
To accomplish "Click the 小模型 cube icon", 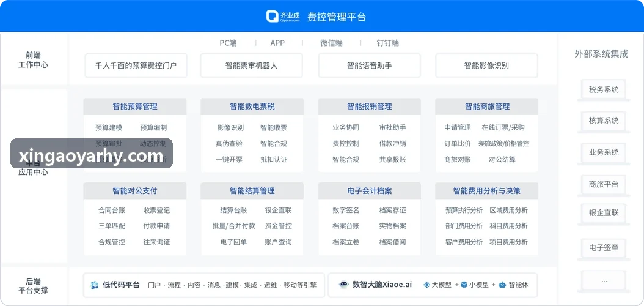I will click(x=464, y=285).
